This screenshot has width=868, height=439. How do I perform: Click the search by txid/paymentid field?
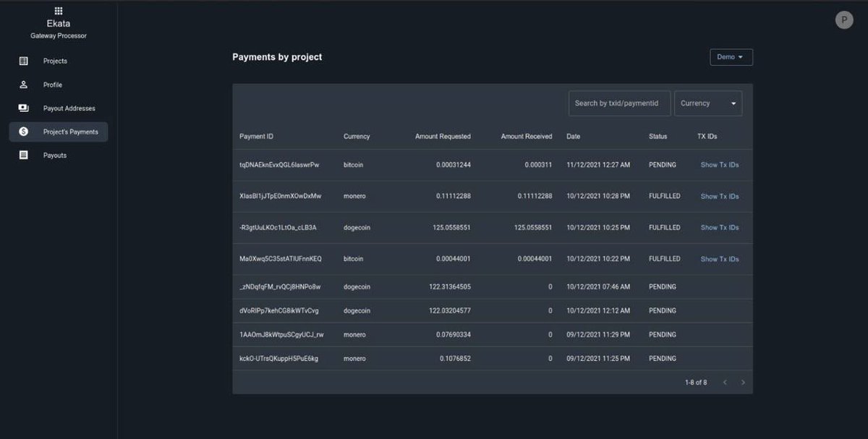pyautogui.click(x=618, y=103)
